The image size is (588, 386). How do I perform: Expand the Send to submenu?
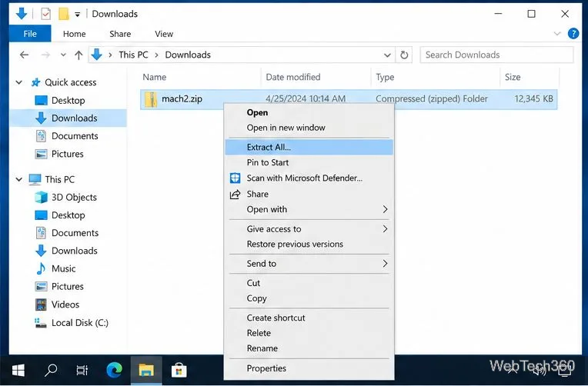[309, 264]
